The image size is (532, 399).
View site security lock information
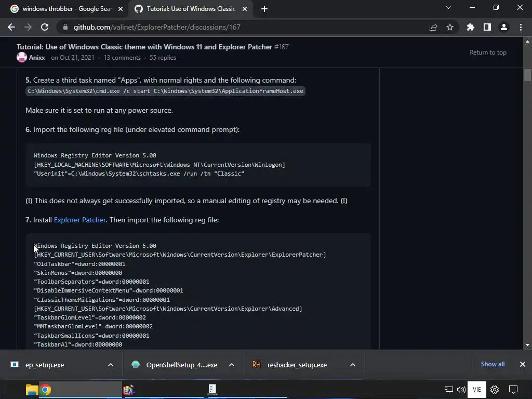[x=65, y=27]
